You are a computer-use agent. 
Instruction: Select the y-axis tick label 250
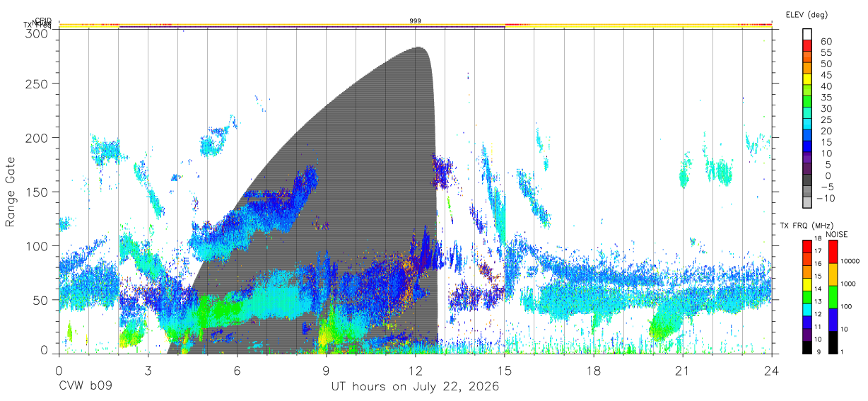pos(37,83)
